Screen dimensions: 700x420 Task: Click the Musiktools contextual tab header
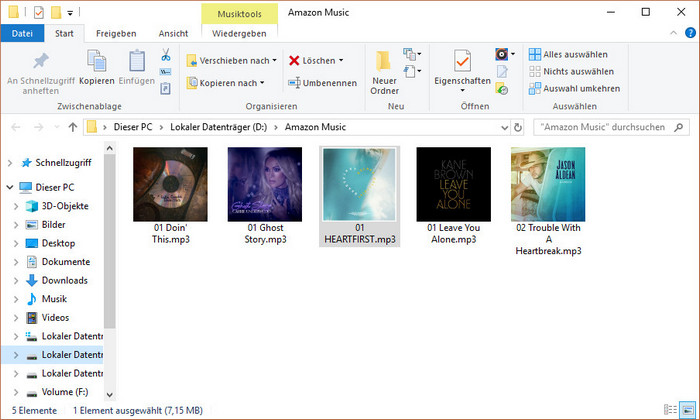(239, 14)
